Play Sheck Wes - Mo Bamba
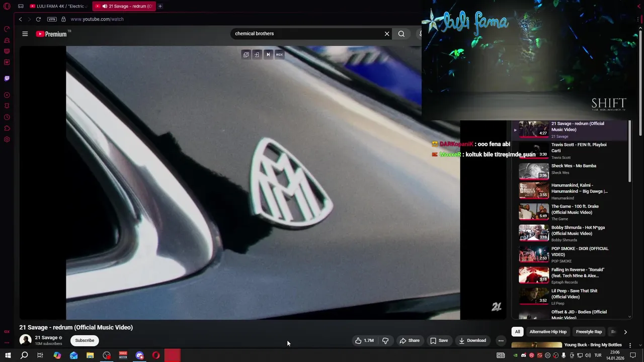Image resolution: width=644 pixels, height=362 pixels. pyautogui.click(x=570, y=171)
